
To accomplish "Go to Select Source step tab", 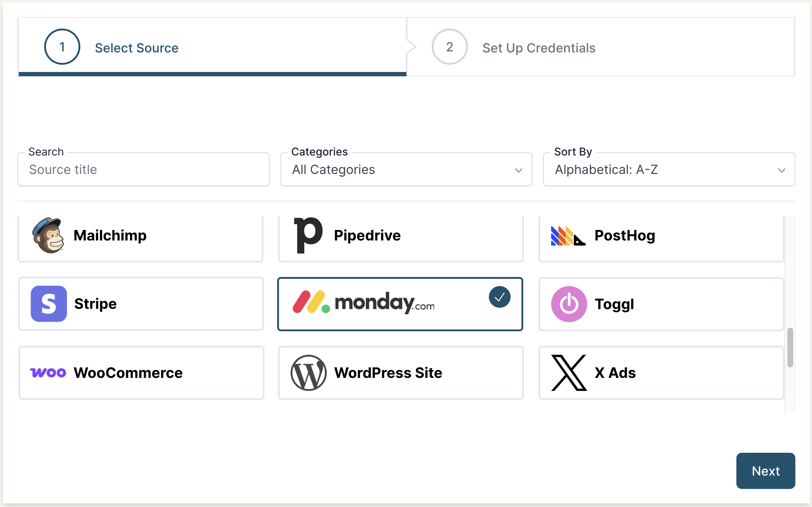I will click(136, 48).
